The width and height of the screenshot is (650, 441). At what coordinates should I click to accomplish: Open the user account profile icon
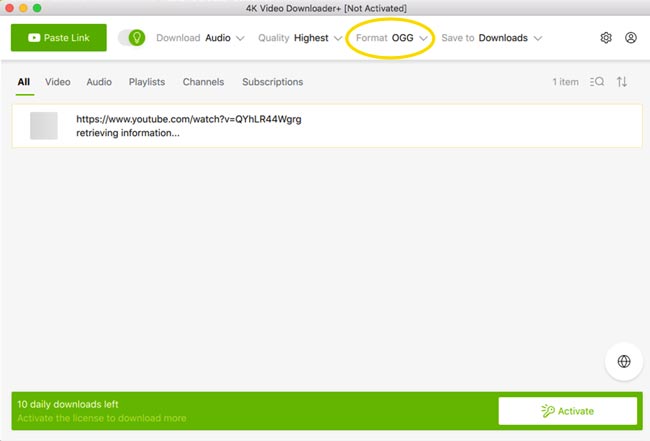(x=631, y=38)
